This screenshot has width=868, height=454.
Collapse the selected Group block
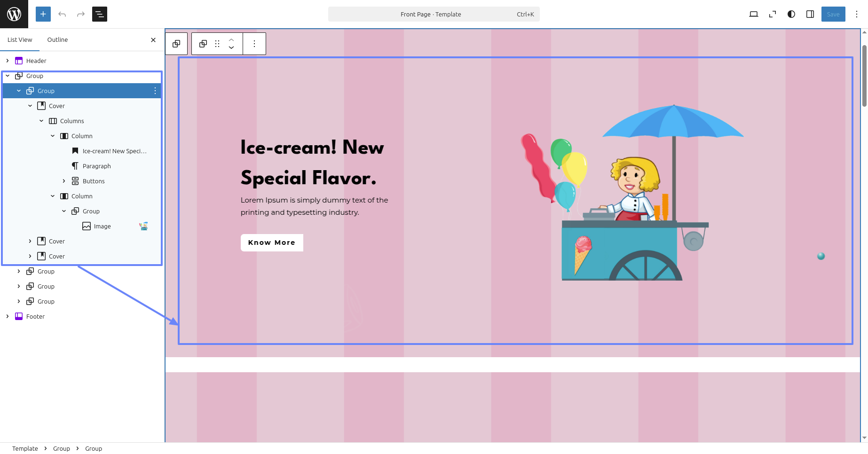19,91
